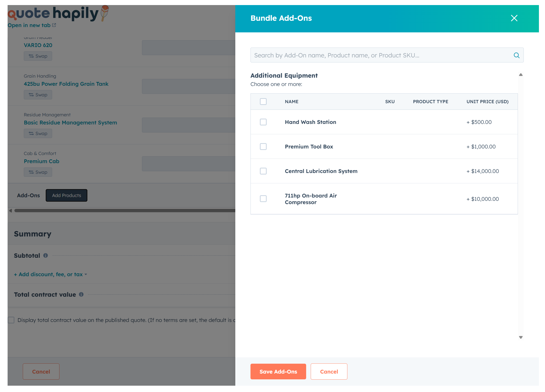
Task: Select all add-ons using the header checkbox
Action: click(x=263, y=101)
